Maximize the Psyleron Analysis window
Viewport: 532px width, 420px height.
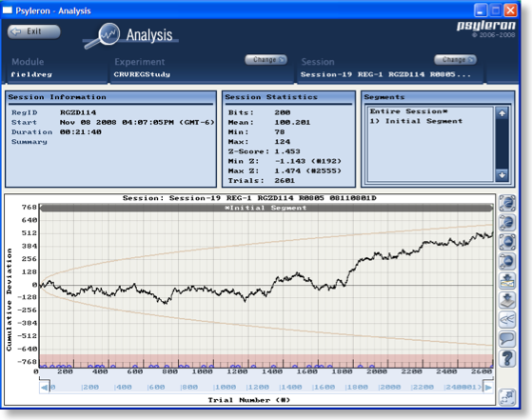click(x=495, y=10)
